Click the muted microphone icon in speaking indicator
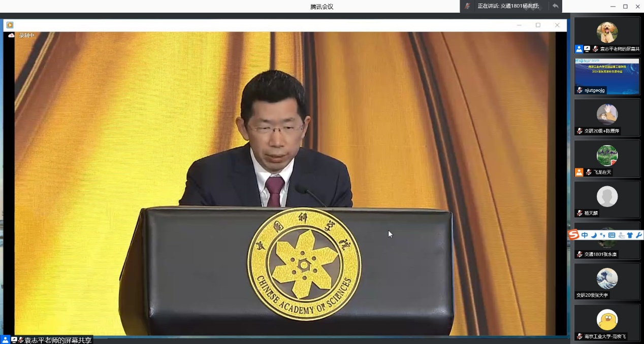 pyautogui.click(x=467, y=6)
